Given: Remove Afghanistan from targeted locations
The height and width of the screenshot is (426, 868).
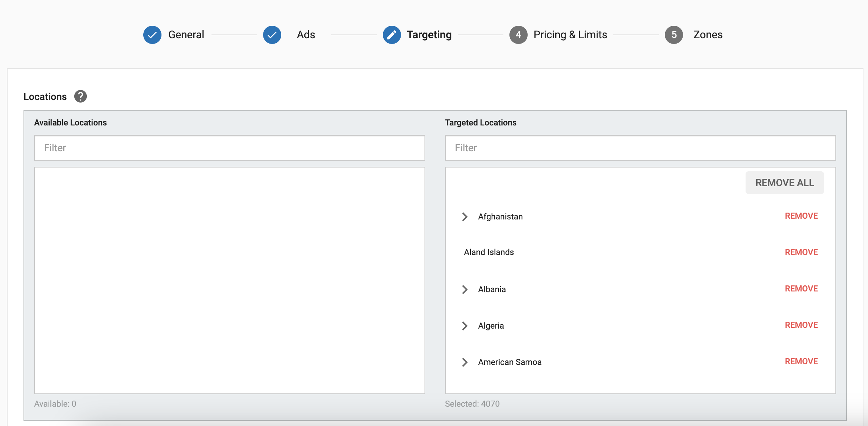Looking at the screenshot, I should (801, 216).
